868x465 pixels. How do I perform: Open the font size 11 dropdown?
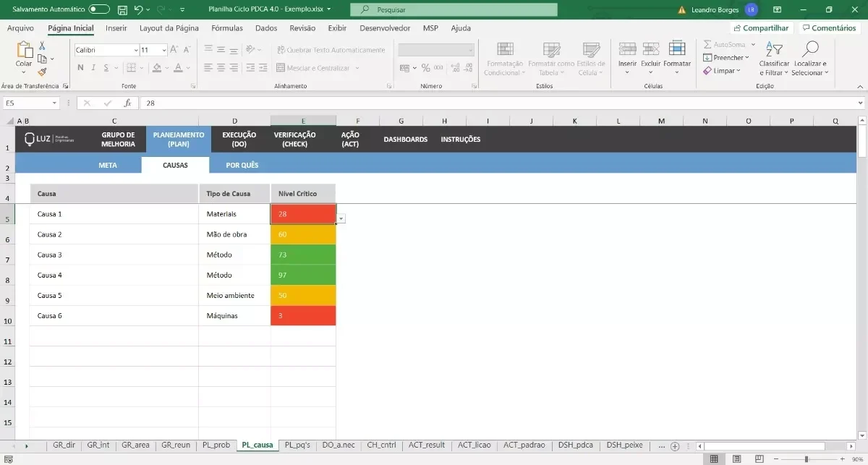pos(164,50)
